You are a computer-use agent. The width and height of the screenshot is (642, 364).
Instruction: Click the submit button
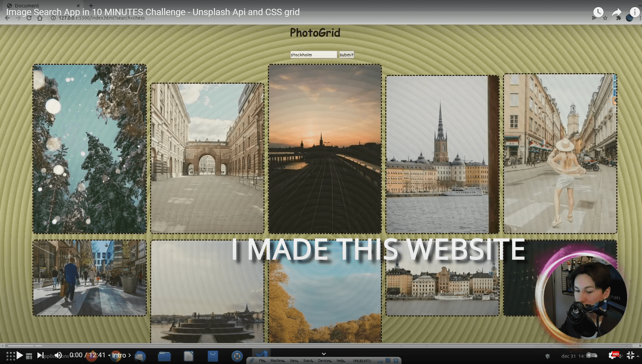[346, 55]
